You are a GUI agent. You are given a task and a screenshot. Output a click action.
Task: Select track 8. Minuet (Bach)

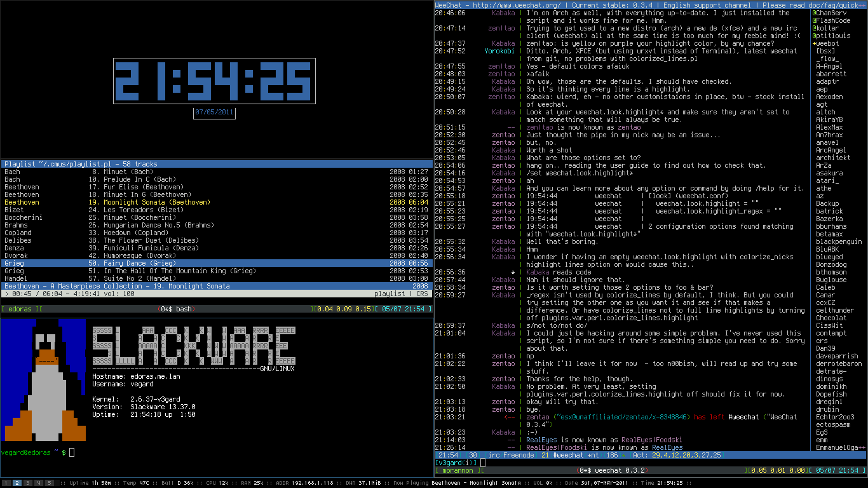(217, 172)
